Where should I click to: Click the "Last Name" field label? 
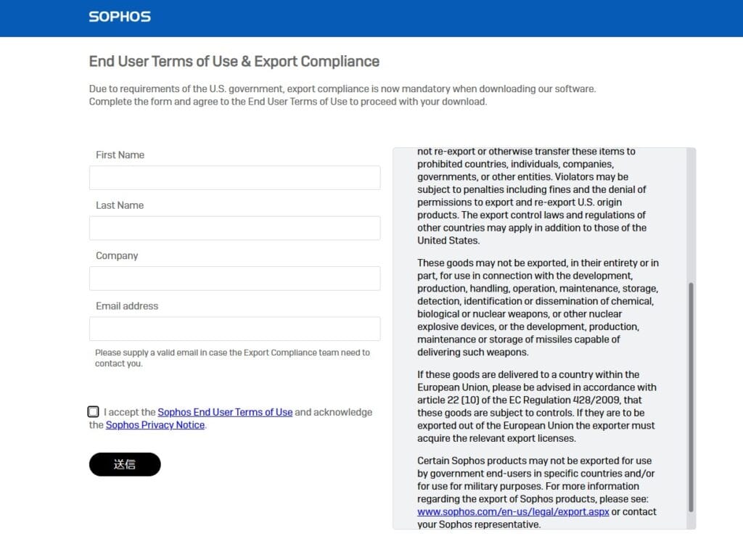[120, 205]
